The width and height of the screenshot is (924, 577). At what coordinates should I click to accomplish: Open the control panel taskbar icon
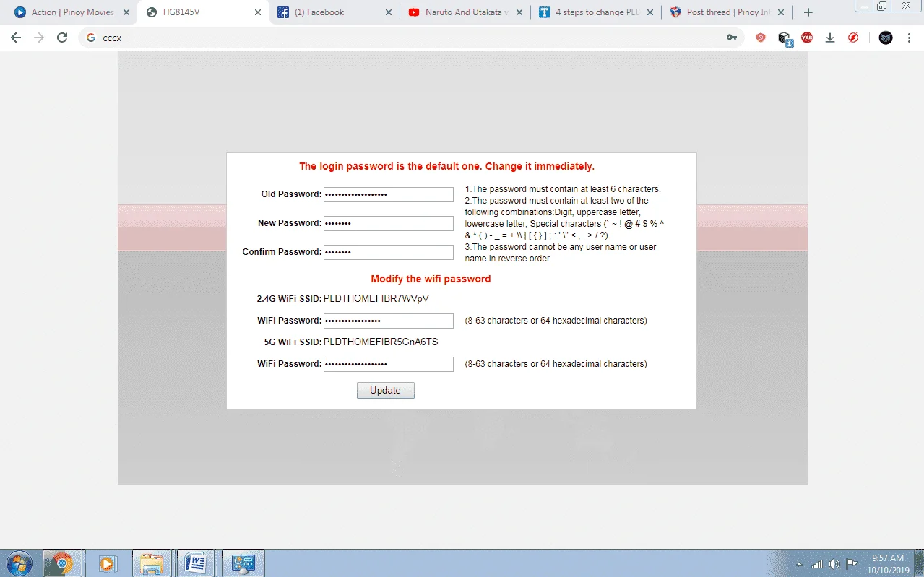(x=243, y=563)
